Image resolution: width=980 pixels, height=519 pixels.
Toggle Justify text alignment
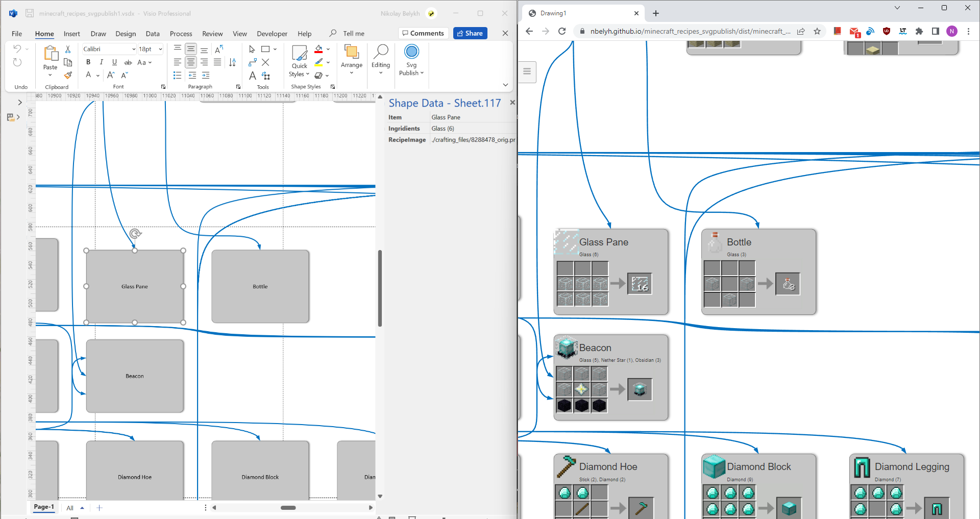pyautogui.click(x=217, y=62)
